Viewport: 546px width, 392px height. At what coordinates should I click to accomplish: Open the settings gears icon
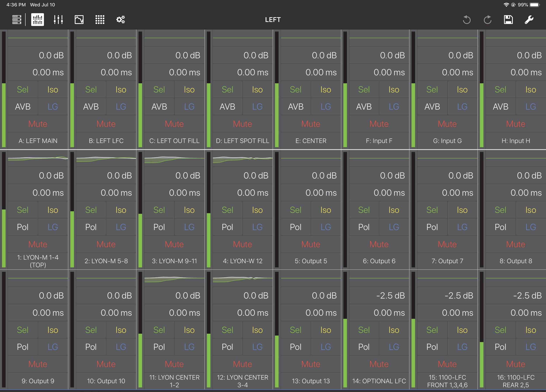point(121,19)
